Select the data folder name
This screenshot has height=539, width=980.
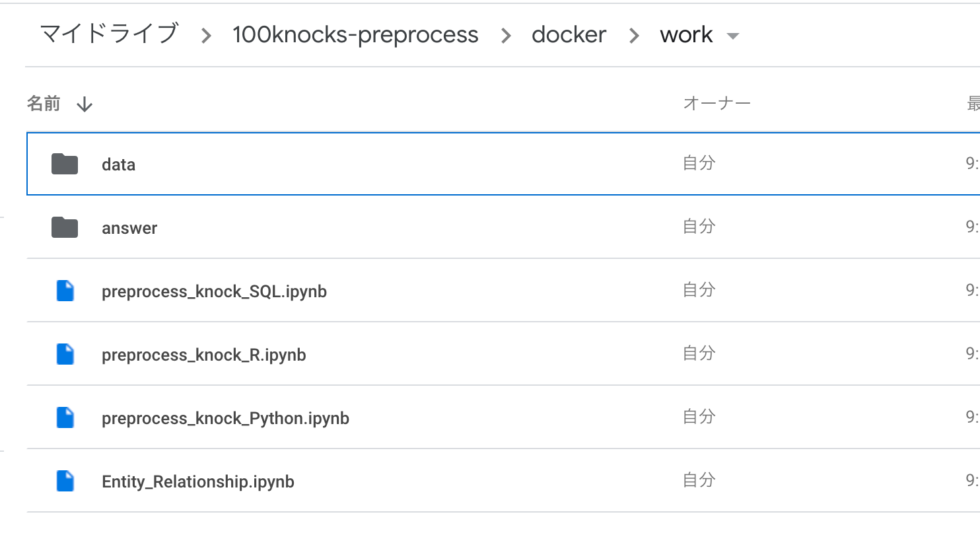[x=119, y=164]
